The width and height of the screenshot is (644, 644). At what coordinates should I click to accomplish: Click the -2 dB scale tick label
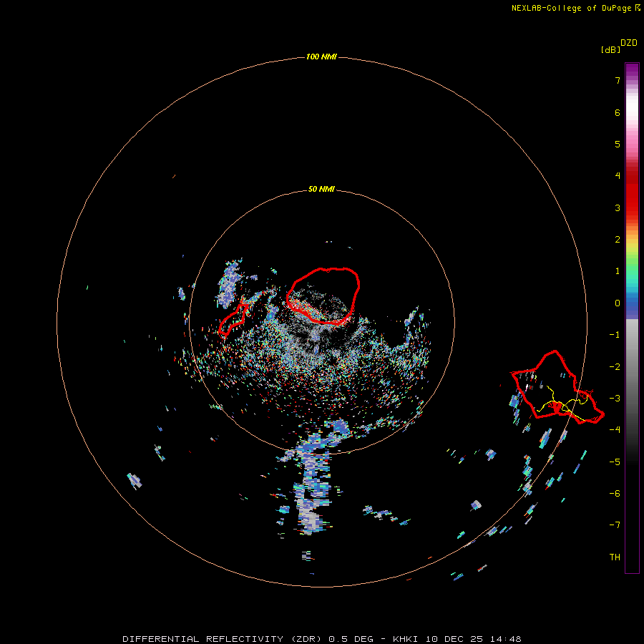(615, 367)
